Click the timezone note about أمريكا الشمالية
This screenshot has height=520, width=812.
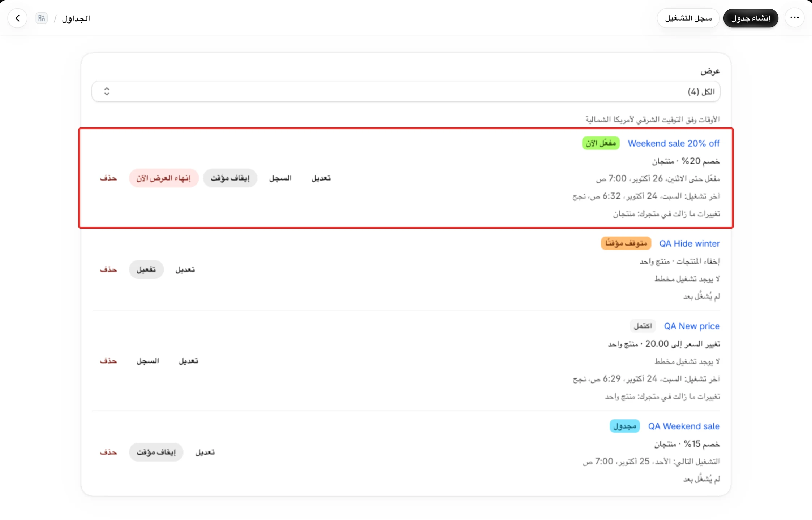click(x=653, y=119)
